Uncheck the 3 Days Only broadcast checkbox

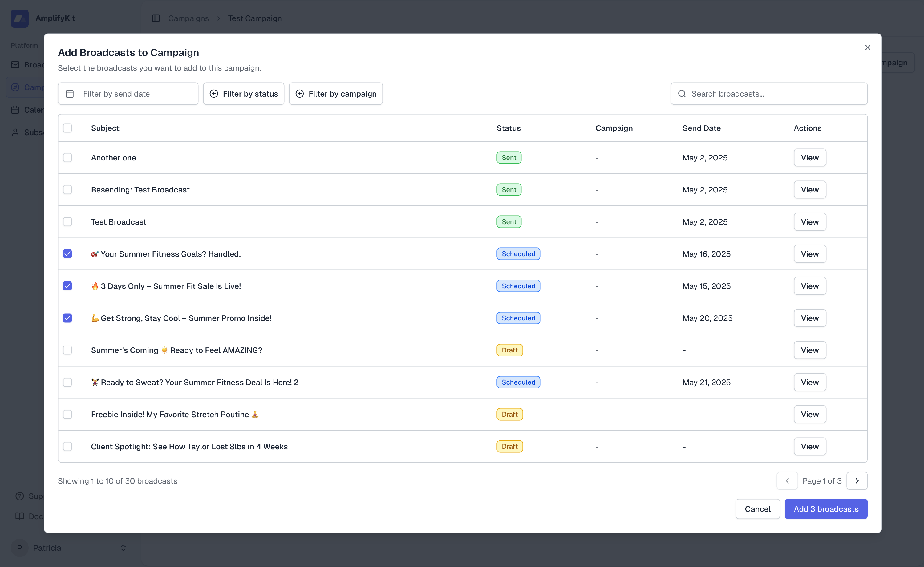pos(67,286)
